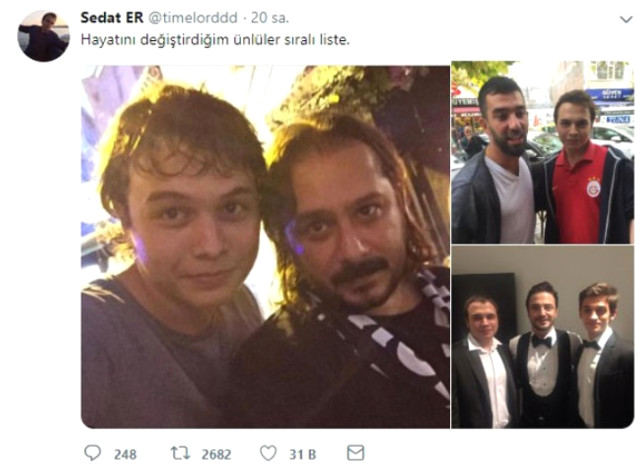Open the large left selfie photo

pos(265,247)
